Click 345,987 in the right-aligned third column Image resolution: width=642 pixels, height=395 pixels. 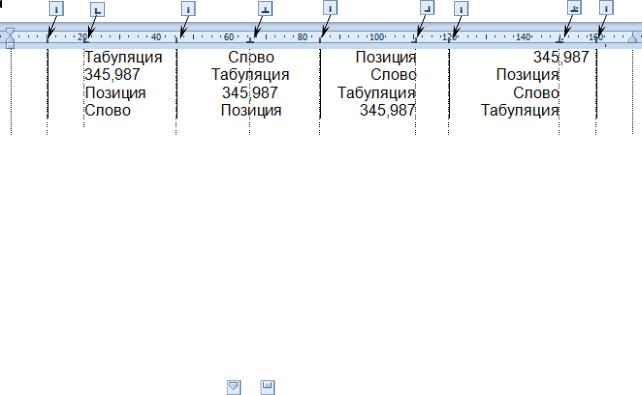388,110
